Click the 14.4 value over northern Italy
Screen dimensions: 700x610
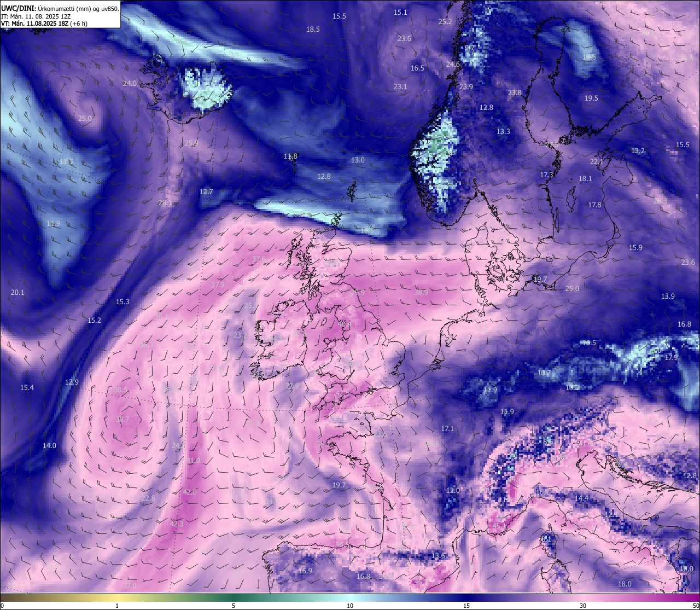pyautogui.click(x=581, y=498)
